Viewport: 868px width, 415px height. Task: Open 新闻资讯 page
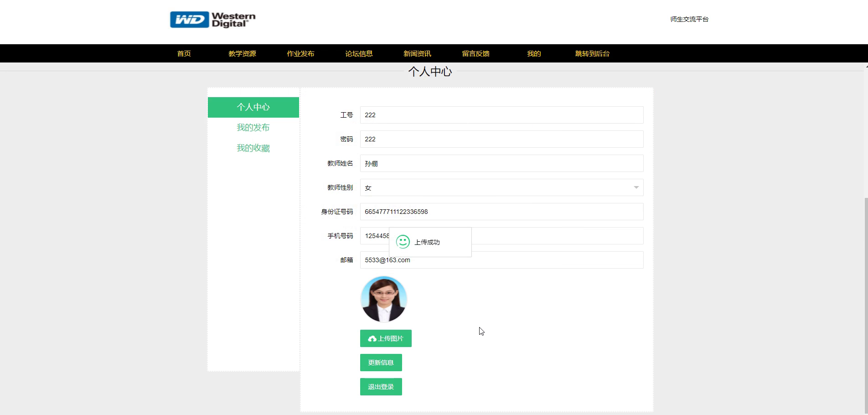pyautogui.click(x=417, y=53)
